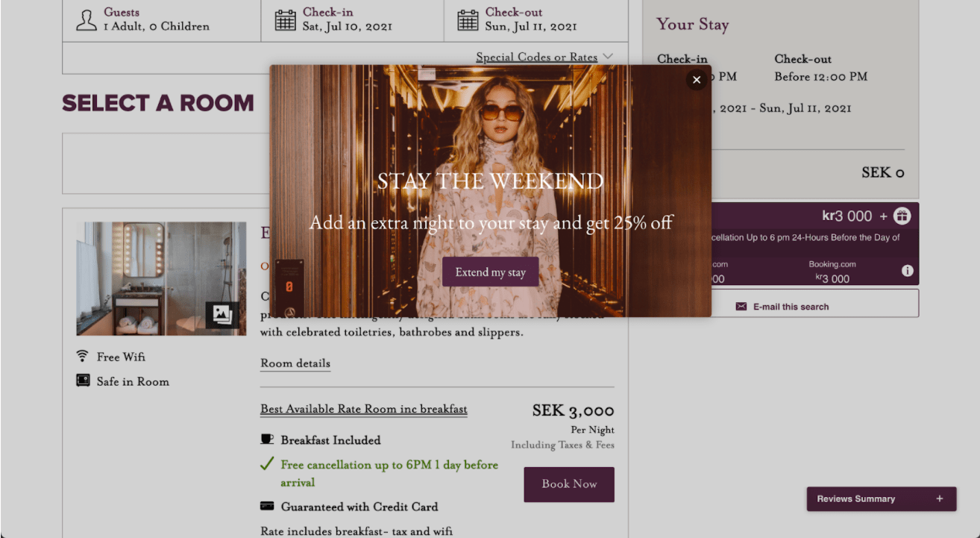Screen dimensions: 980x538
Task: Click the gift icon beside kr3 000
Action: pyautogui.click(x=902, y=216)
